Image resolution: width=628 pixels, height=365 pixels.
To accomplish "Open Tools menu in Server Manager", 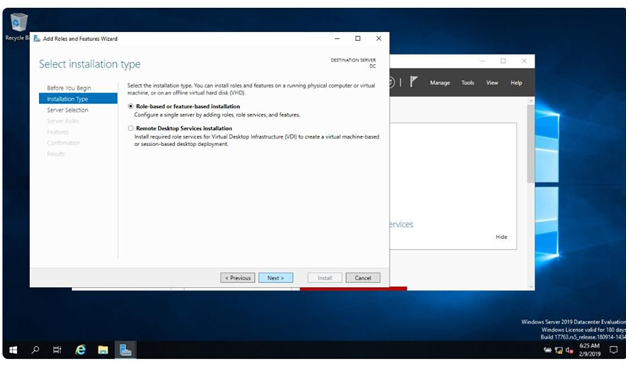I will [467, 83].
